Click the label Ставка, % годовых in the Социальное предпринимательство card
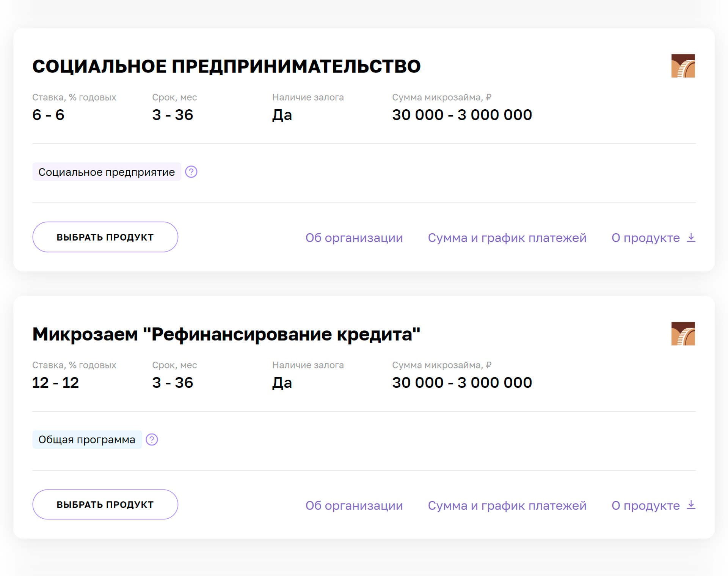 (74, 98)
